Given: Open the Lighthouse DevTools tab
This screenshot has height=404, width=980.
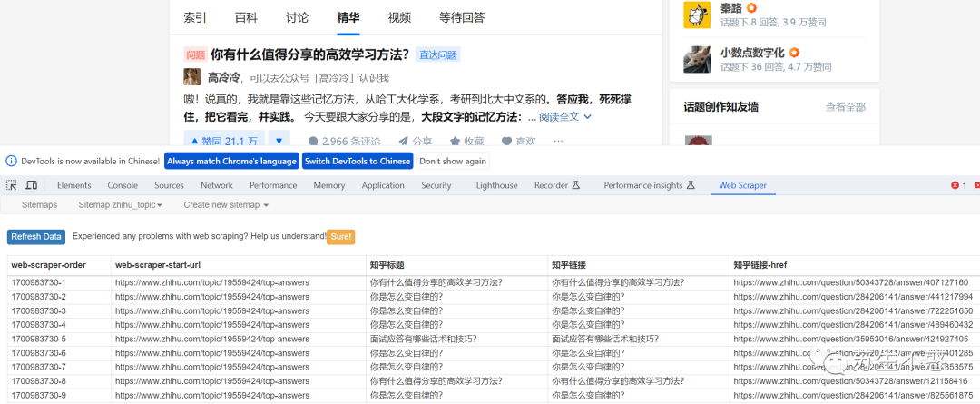Looking at the screenshot, I should 497,185.
